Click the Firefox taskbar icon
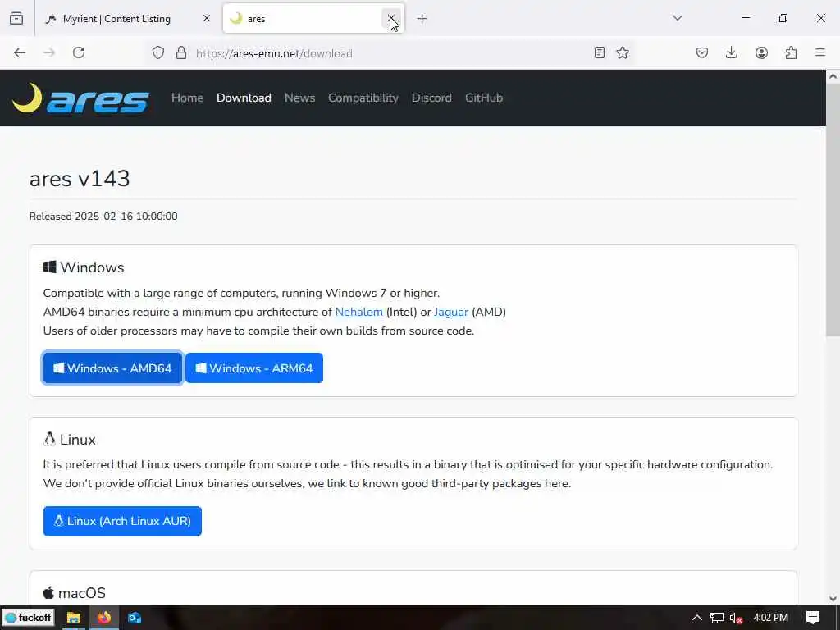840x630 pixels. (104, 618)
